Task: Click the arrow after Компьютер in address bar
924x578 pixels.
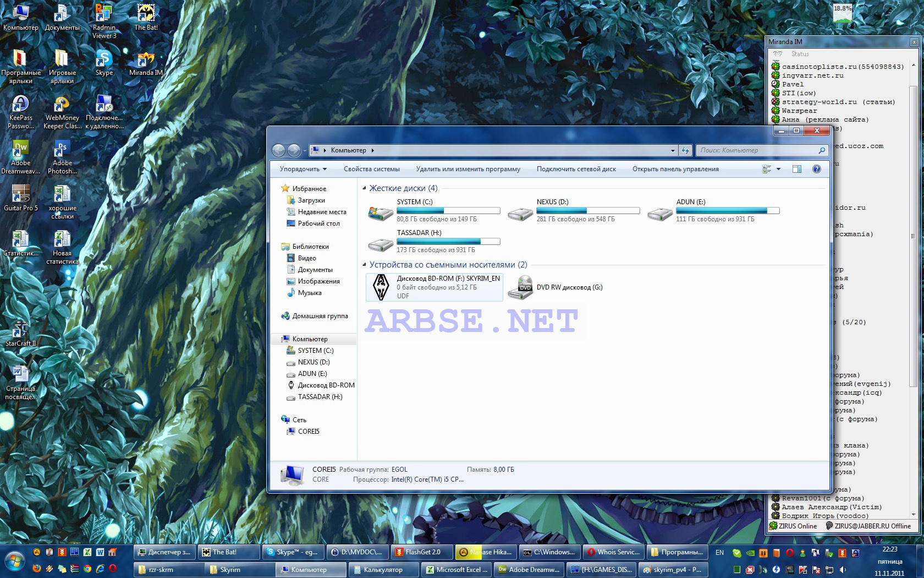Action: 372,150
